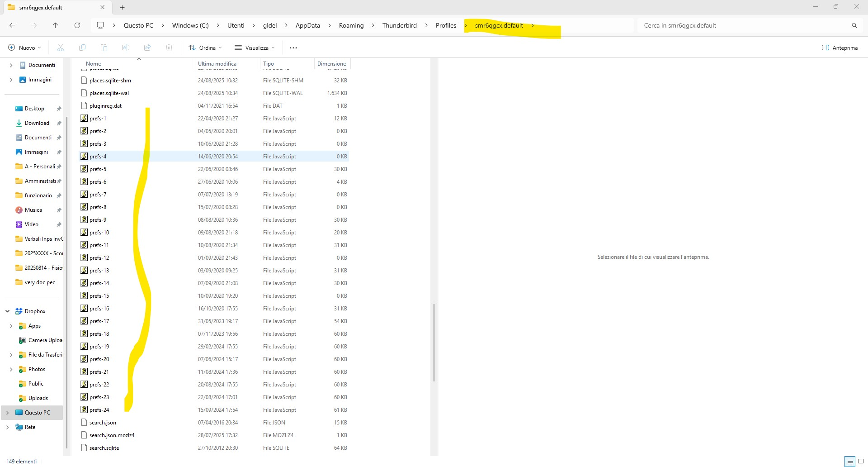Image resolution: width=868 pixels, height=467 pixels.
Task: Click the Delete trash icon
Action: 169,48
